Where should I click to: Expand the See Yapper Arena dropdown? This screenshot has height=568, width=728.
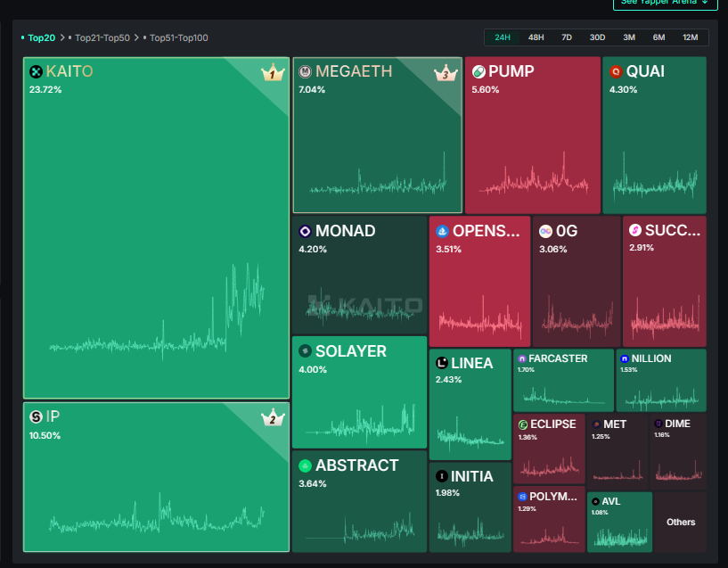[x=665, y=3]
